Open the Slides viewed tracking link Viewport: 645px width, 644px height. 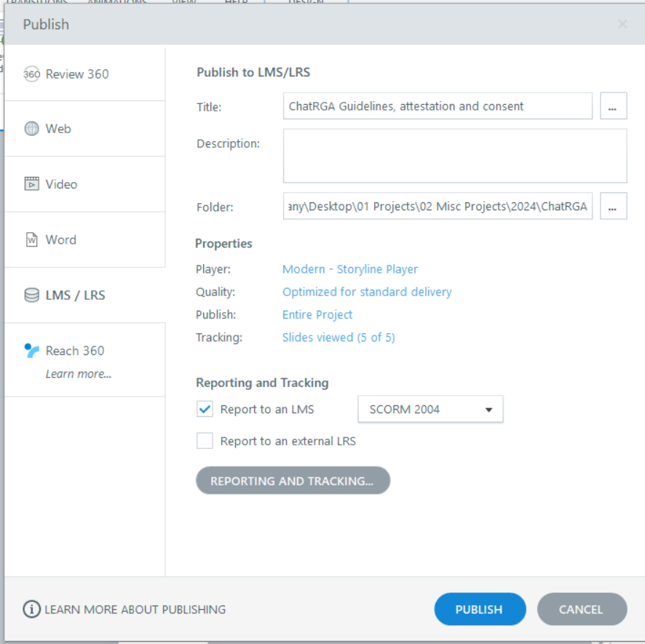(x=339, y=338)
